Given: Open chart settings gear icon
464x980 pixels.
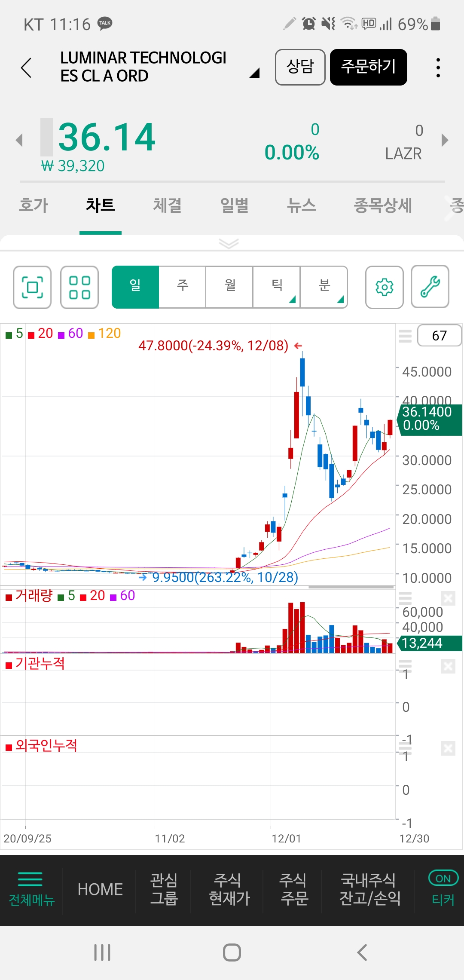Looking at the screenshot, I should (385, 287).
